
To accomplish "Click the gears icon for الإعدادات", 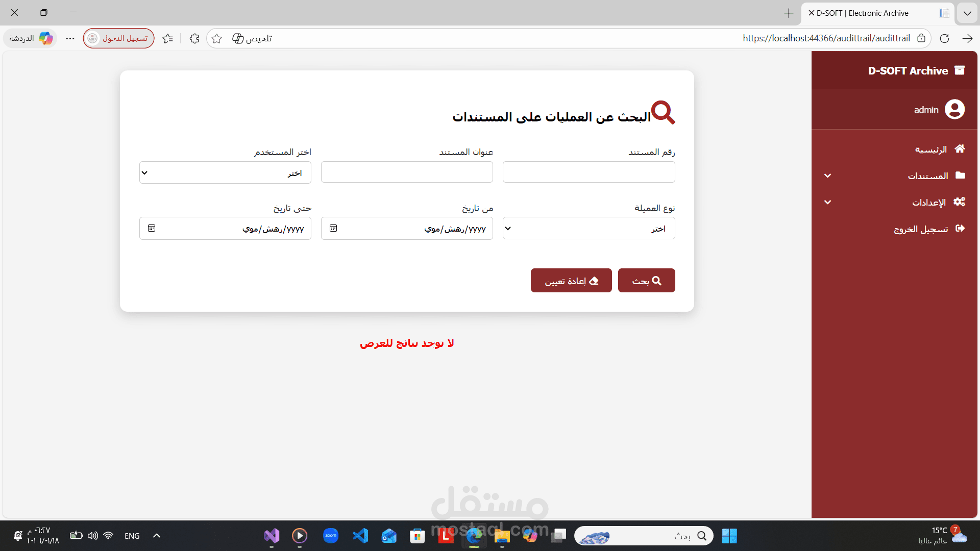I will (x=959, y=202).
